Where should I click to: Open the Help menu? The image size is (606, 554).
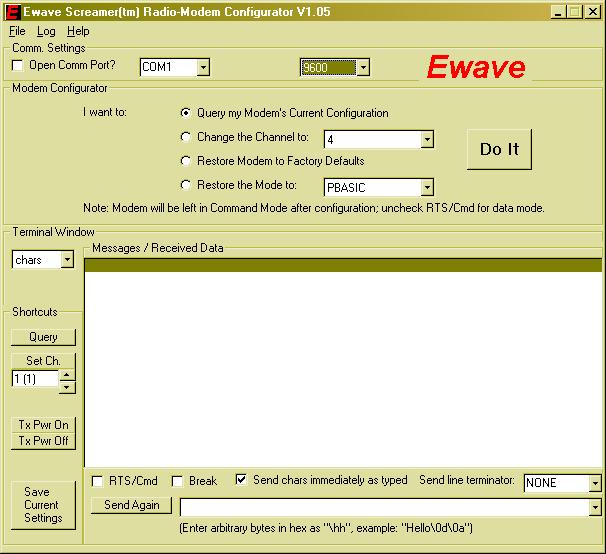coord(78,31)
